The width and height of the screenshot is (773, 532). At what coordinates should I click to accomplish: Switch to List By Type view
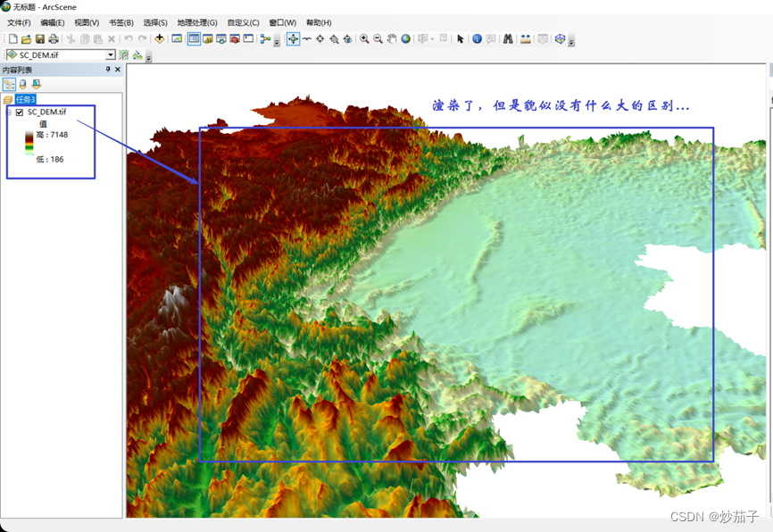(x=36, y=84)
